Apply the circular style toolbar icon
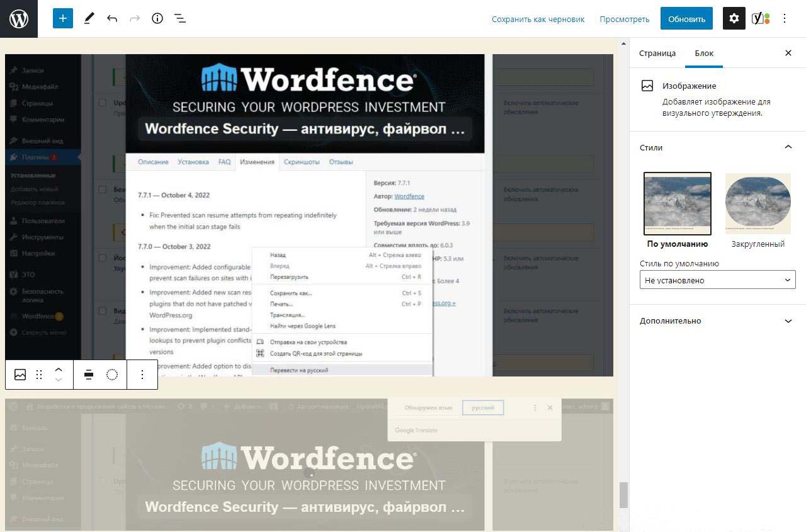The image size is (806, 532). click(x=112, y=375)
